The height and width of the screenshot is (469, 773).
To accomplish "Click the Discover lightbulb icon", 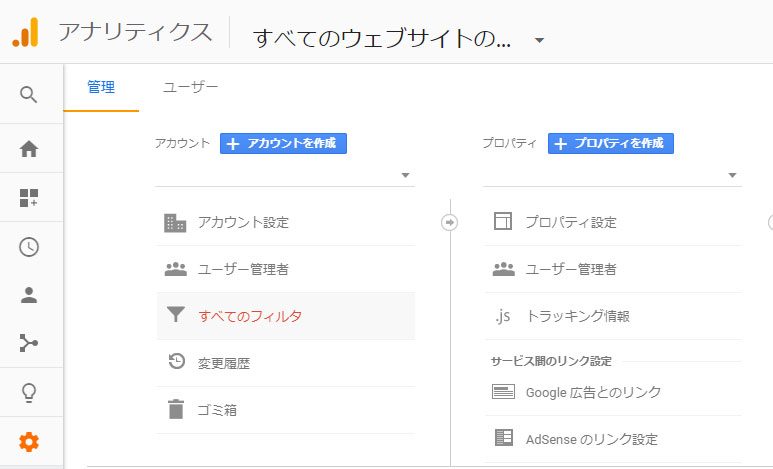I will (x=29, y=393).
